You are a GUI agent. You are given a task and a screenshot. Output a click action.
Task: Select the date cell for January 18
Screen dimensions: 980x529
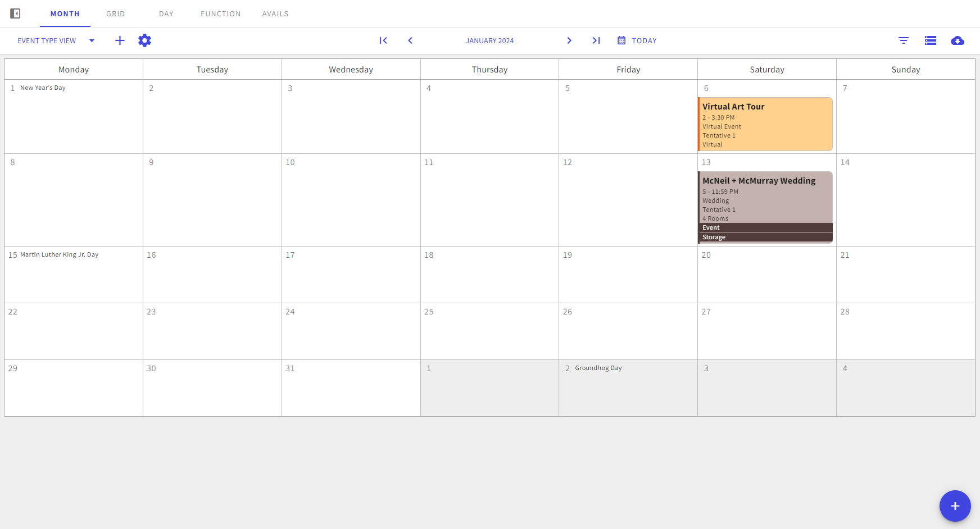tap(489, 275)
